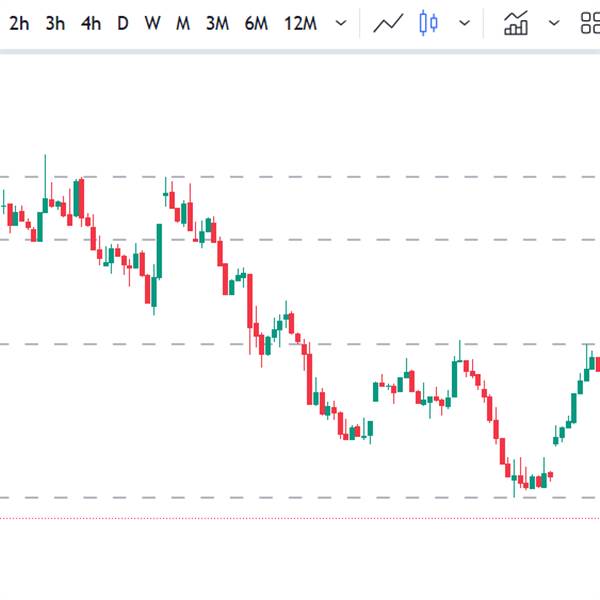Image resolution: width=600 pixels, height=600 pixels.
Task: Open the layout grid templates icon
Action: coord(590,23)
